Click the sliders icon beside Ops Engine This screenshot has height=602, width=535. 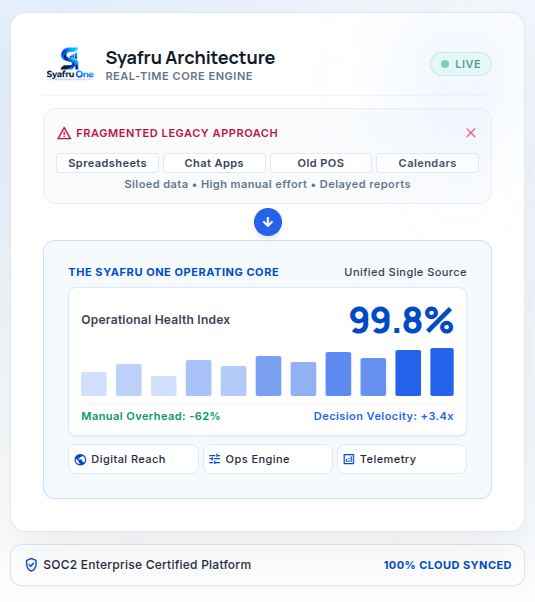click(x=215, y=459)
